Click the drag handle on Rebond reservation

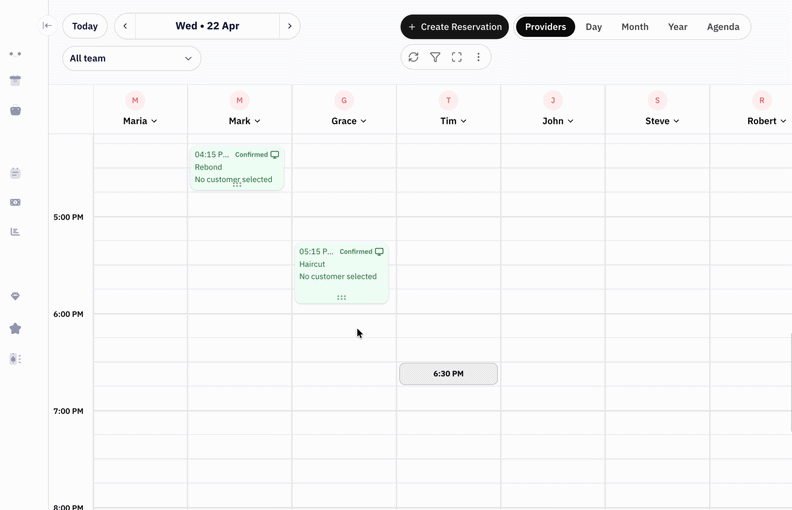click(x=237, y=185)
